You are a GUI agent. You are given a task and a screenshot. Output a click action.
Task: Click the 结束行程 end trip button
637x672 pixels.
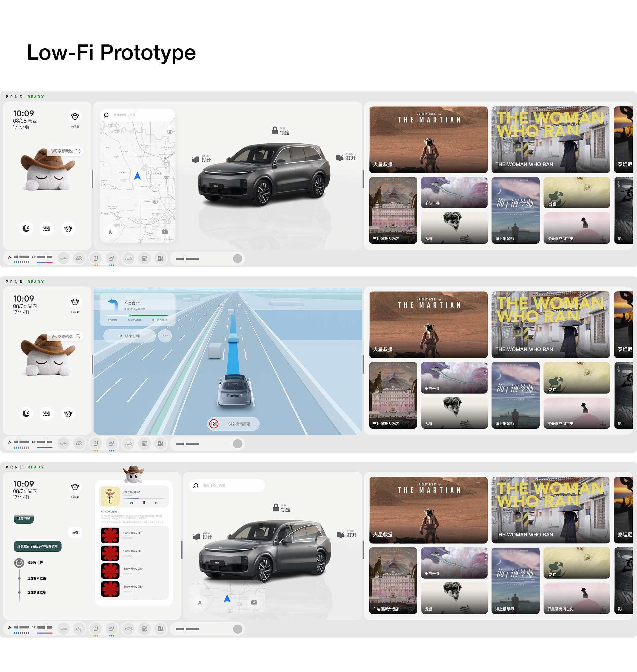click(x=129, y=336)
